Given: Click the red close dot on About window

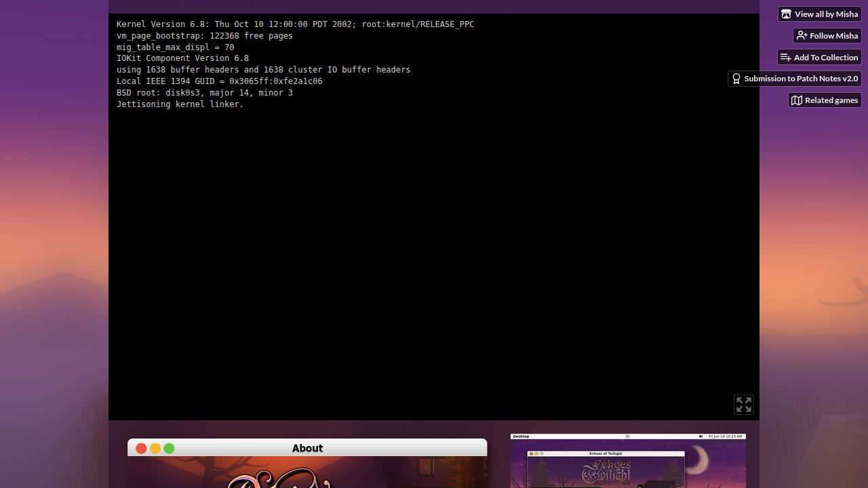Looking at the screenshot, I should (141, 449).
